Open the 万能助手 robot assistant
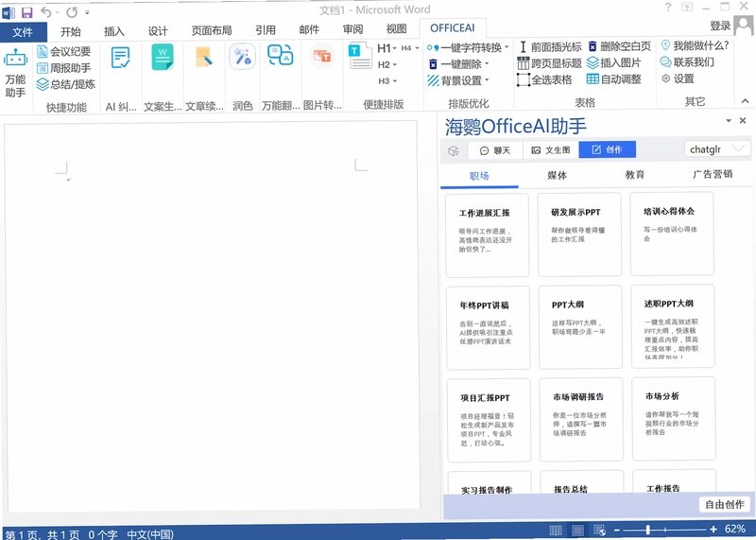 tap(15, 73)
